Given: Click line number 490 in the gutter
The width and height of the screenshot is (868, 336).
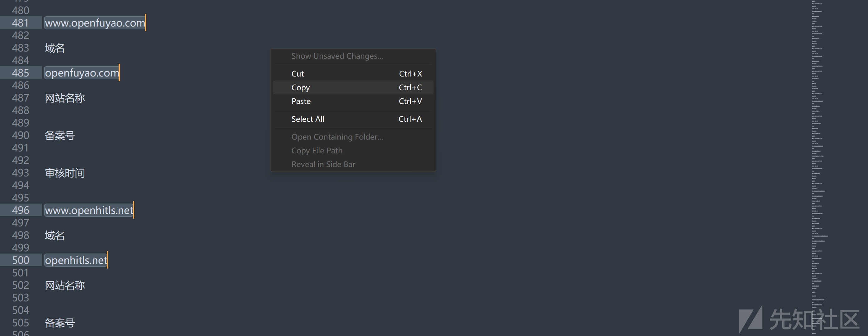Looking at the screenshot, I should point(20,136).
